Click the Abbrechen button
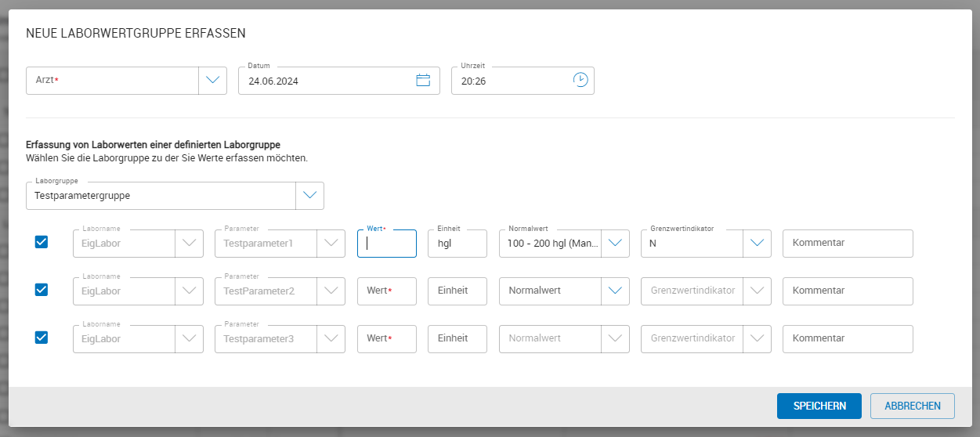Screen dimensions: 980x437 [912, 406]
